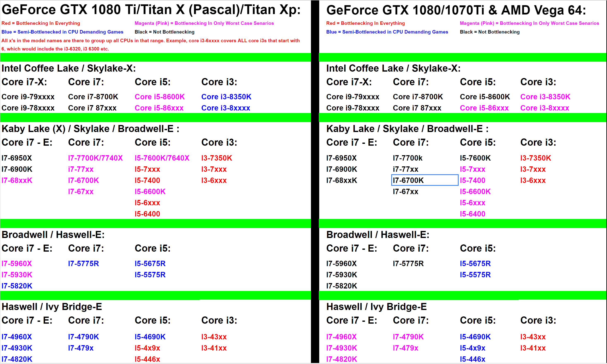Click the red note about x's in model names

[x=151, y=45]
